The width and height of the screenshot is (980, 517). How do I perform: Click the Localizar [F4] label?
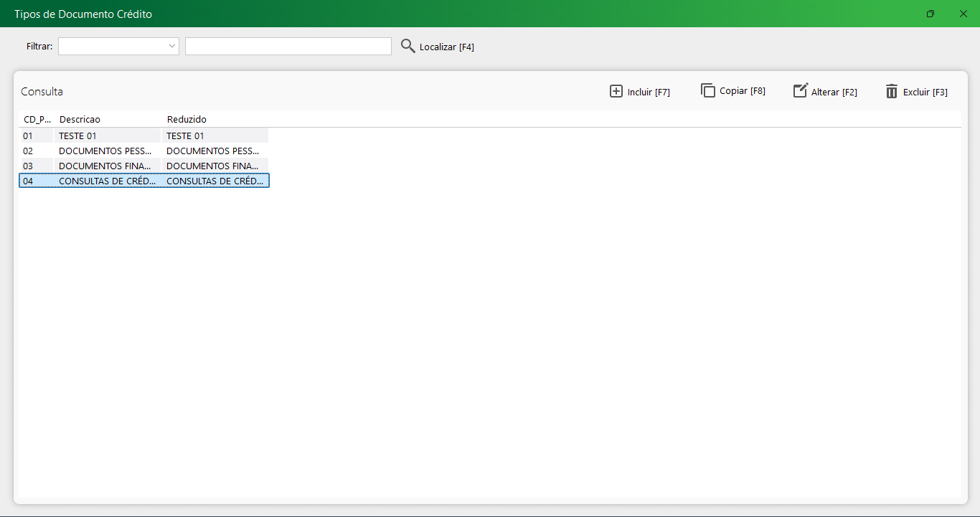click(x=447, y=47)
